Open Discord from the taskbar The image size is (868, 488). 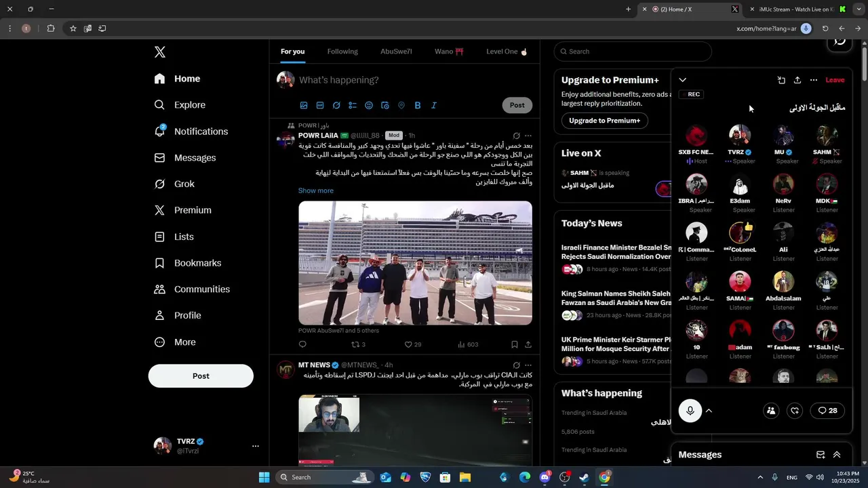(545, 477)
